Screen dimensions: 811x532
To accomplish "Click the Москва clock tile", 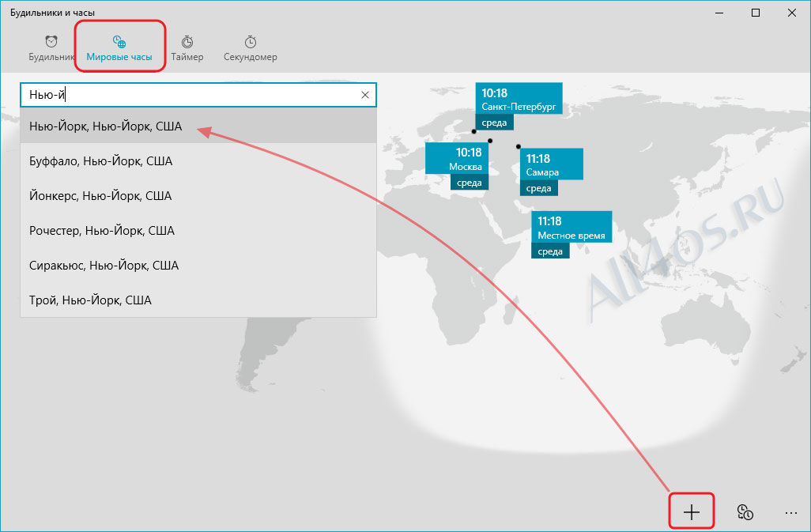I will 457,165.
